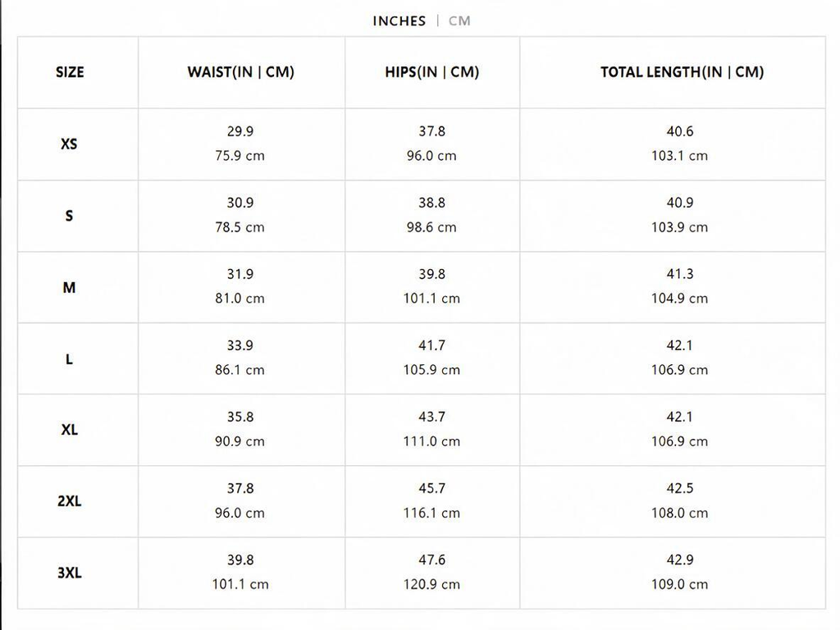Select the S size row label
This screenshot has height=630, width=840.
(x=69, y=216)
